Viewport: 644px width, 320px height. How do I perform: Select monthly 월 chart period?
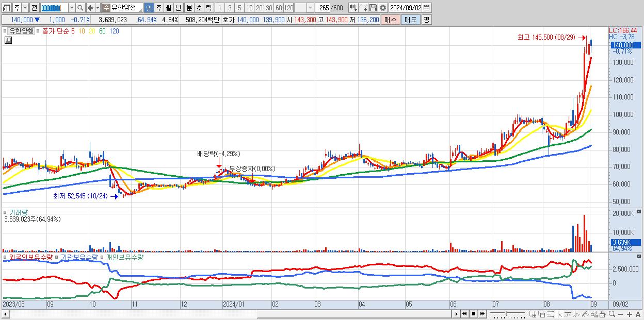click(x=168, y=8)
